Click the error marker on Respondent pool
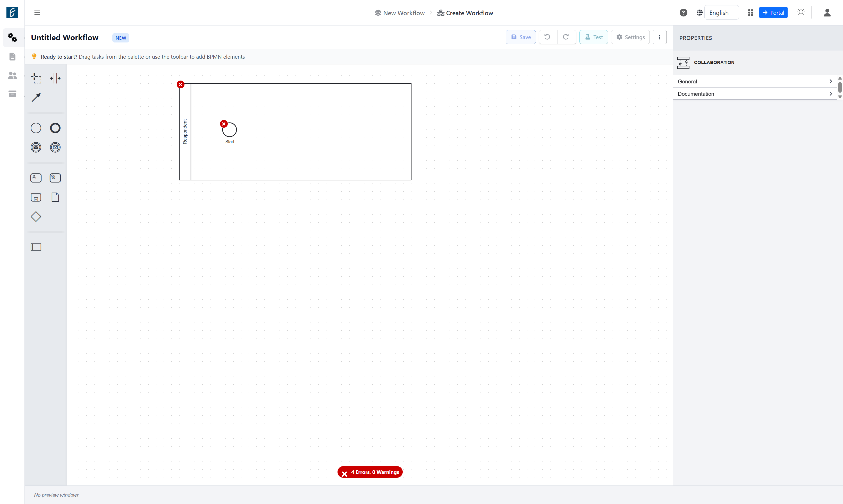 tap(181, 85)
